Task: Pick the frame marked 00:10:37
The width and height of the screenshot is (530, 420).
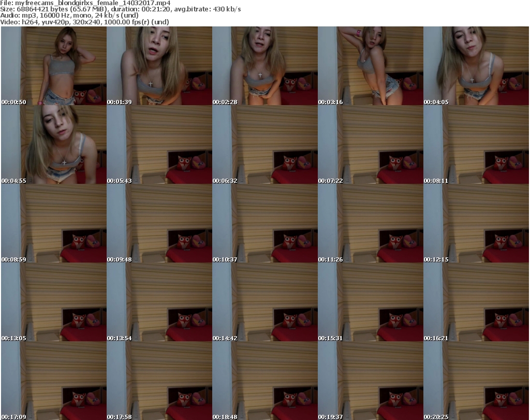Action: coord(264,224)
